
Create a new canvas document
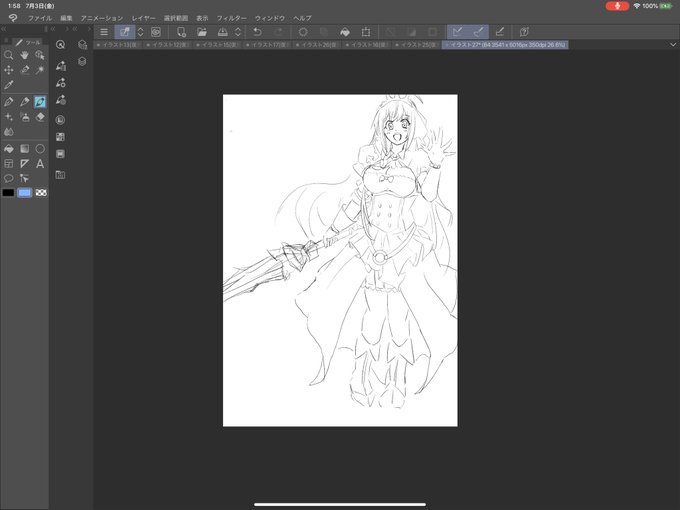click(181, 32)
